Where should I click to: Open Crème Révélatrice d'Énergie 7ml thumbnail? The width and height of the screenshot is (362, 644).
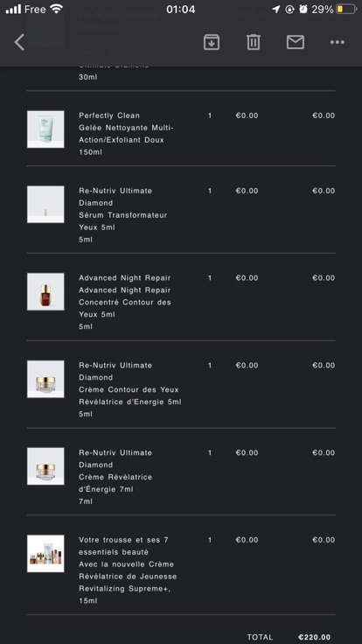click(45, 466)
